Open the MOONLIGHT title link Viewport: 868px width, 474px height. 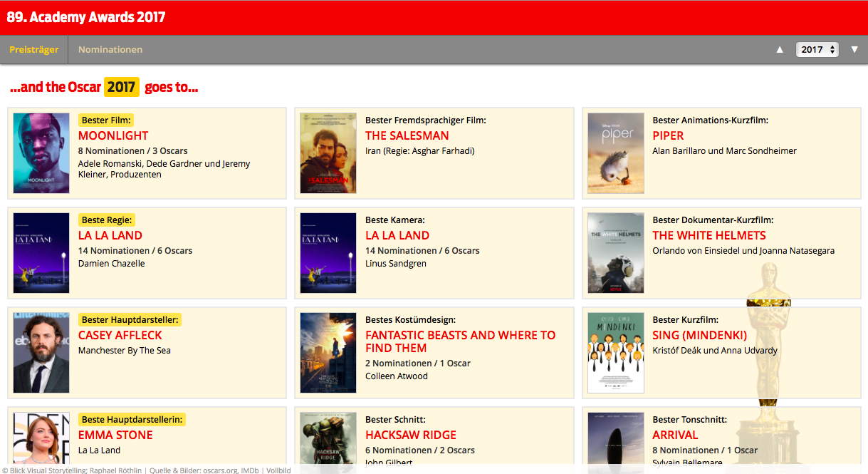click(113, 135)
